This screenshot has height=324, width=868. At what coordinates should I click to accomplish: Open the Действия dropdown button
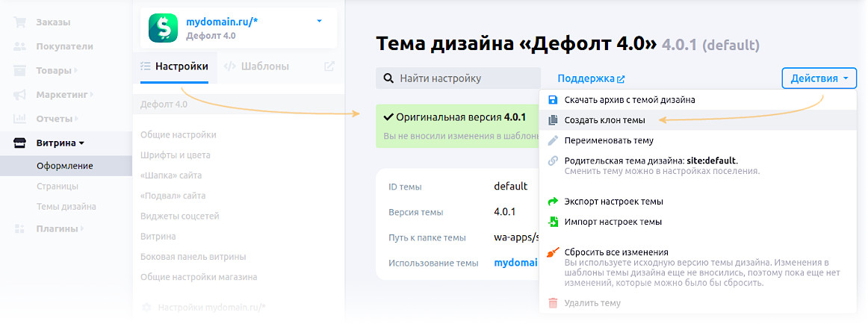pyautogui.click(x=819, y=78)
